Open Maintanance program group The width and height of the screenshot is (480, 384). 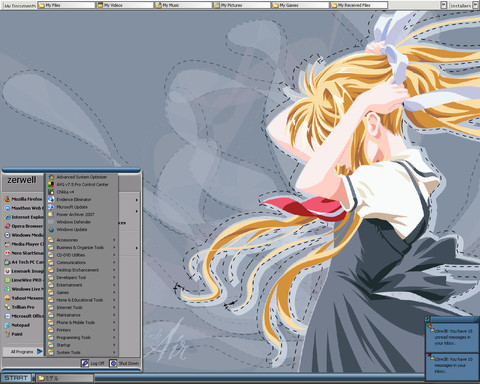tap(82, 315)
